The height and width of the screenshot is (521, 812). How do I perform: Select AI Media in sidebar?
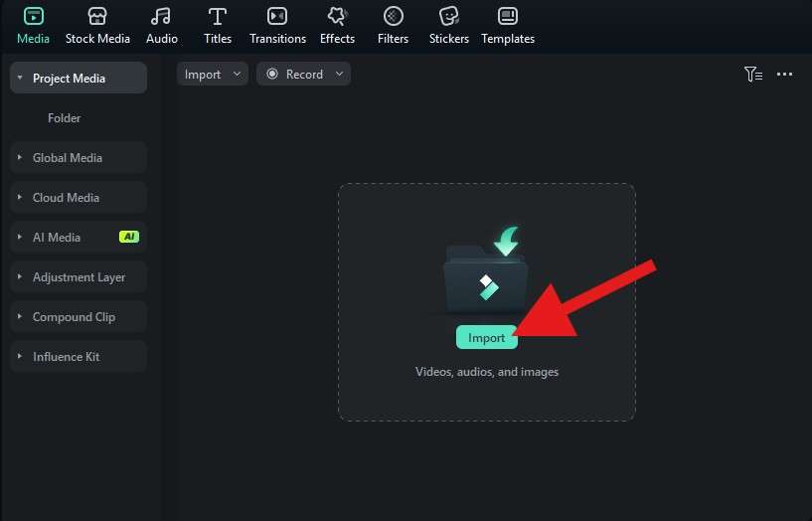pyautogui.click(x=79, y=238)
